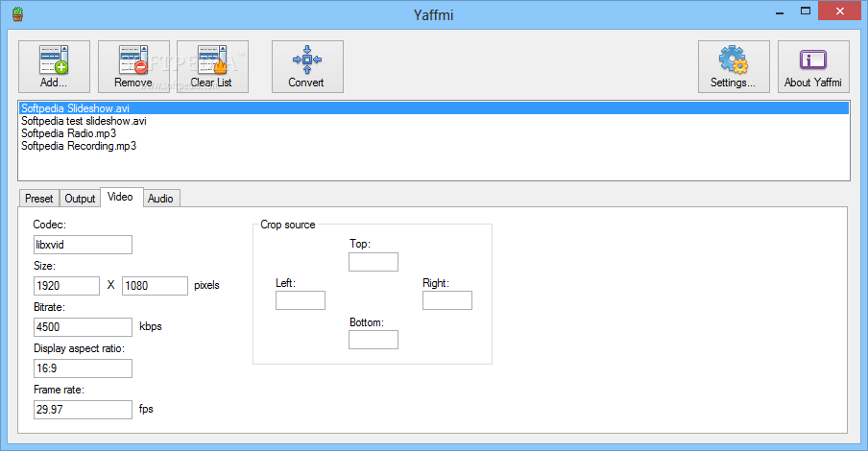Click the width size field showing 1920

point(66,286)
